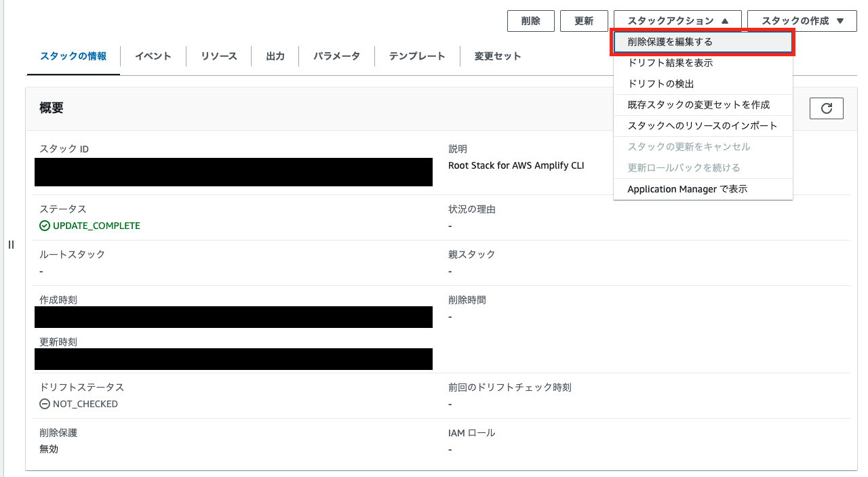Select Application Manager で表示 menu item
Viewport: 868px width, 477px height.
point(703,189)
